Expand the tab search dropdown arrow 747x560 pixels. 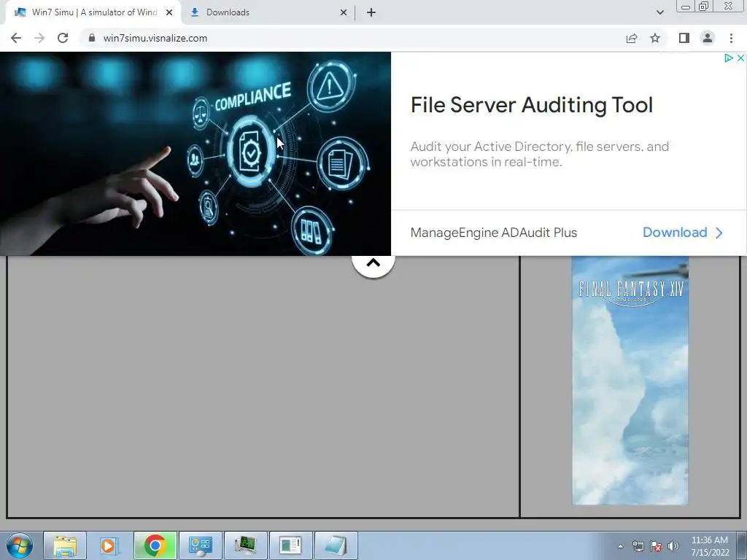pos(659,12)
